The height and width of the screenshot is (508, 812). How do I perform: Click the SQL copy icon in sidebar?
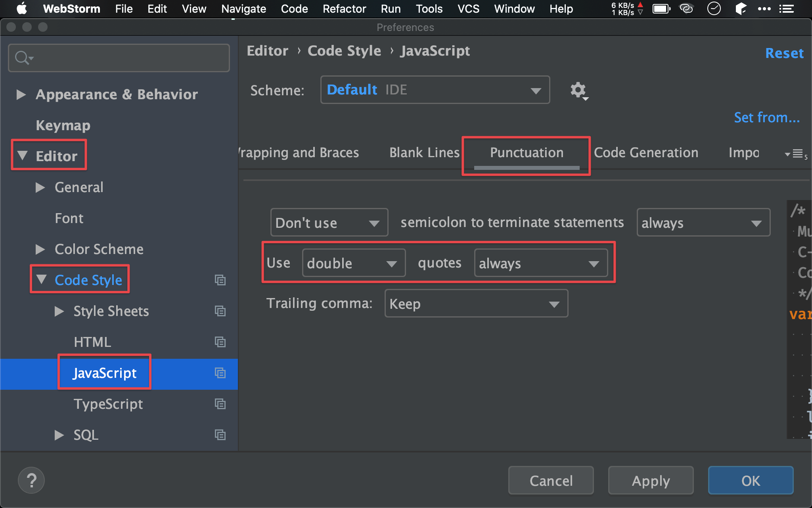(x=221, y=435)
